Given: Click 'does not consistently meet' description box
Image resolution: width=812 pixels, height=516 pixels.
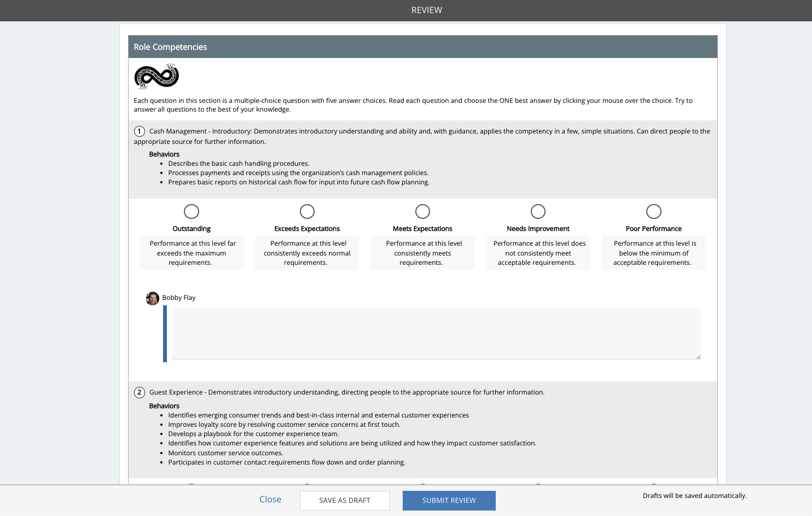Looking at the screenshot, I should (x=538, y=253).
